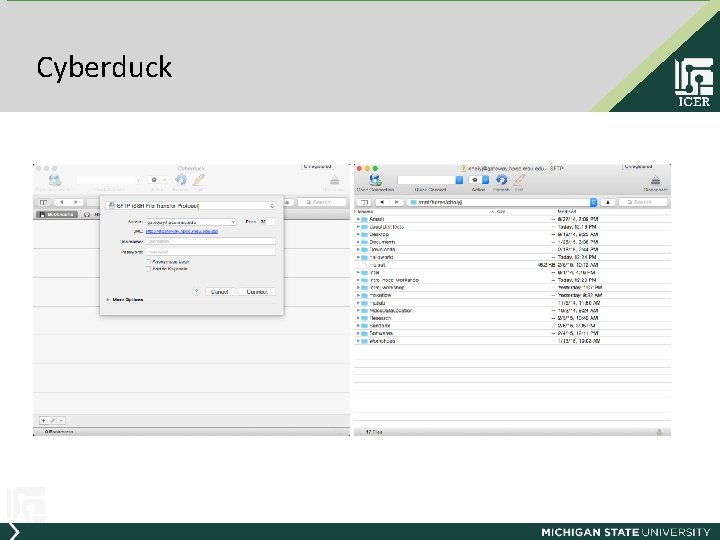Click the Action gear in left Cyberduck window
This screenshot has width=720, height=540.
pyautogui.click(x=154, y=180)
